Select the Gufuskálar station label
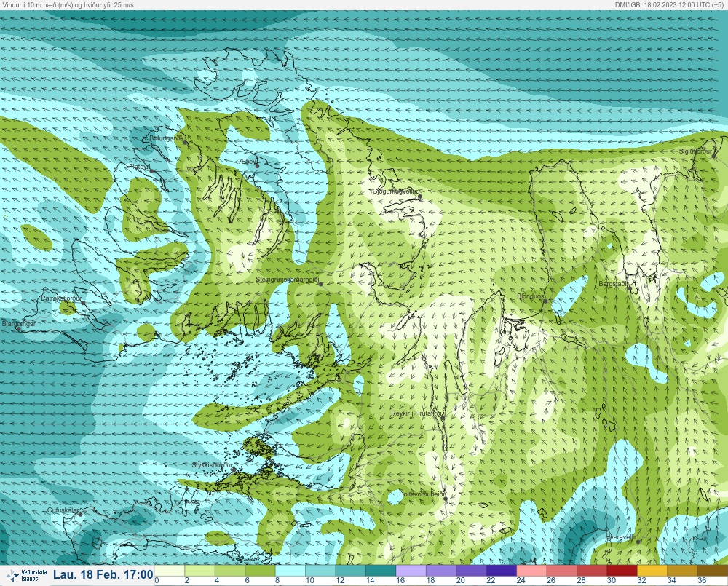This screenshot has height=586, width=728. pos(63,510)
